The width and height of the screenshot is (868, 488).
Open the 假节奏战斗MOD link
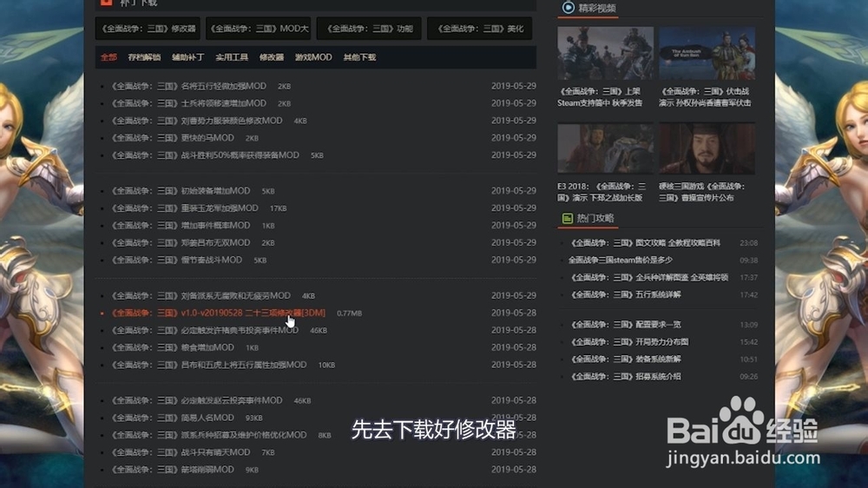click(x=176, y=260)
